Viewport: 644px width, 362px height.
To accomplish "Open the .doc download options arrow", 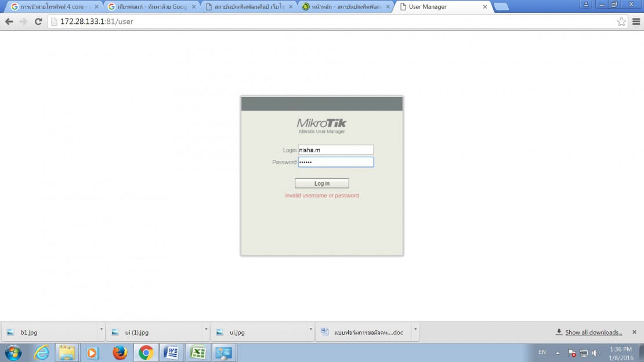I will [x=415, y=330].
